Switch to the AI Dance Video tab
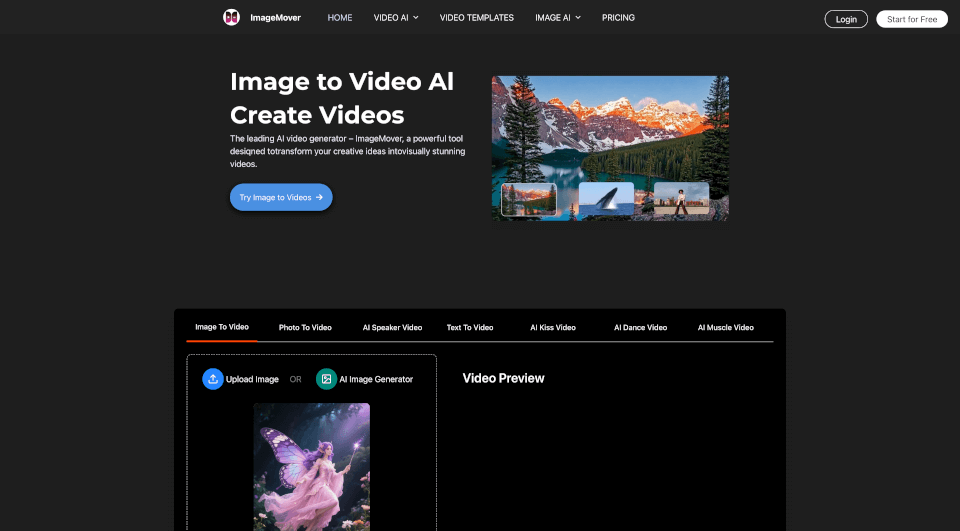The height and width of the screenshot is (531, 960). 640,327
